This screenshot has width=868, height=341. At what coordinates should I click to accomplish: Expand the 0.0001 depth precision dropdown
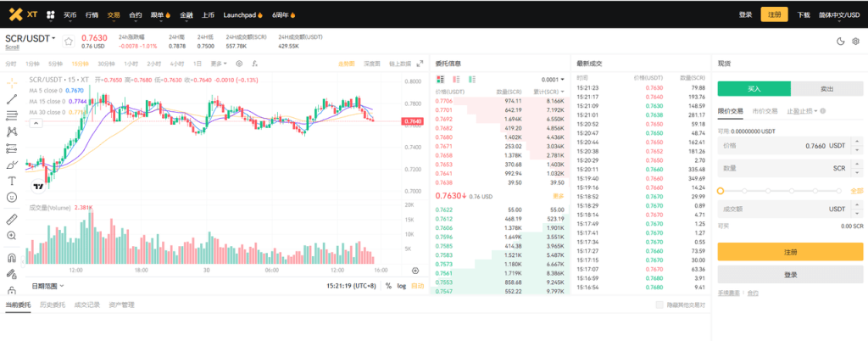553,79
